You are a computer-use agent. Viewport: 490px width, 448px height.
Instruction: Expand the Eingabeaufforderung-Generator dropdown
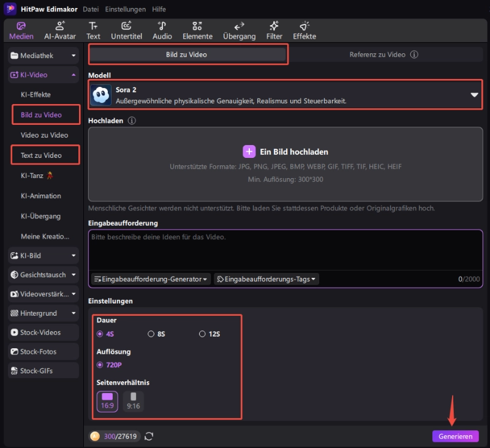coord(151,279)
